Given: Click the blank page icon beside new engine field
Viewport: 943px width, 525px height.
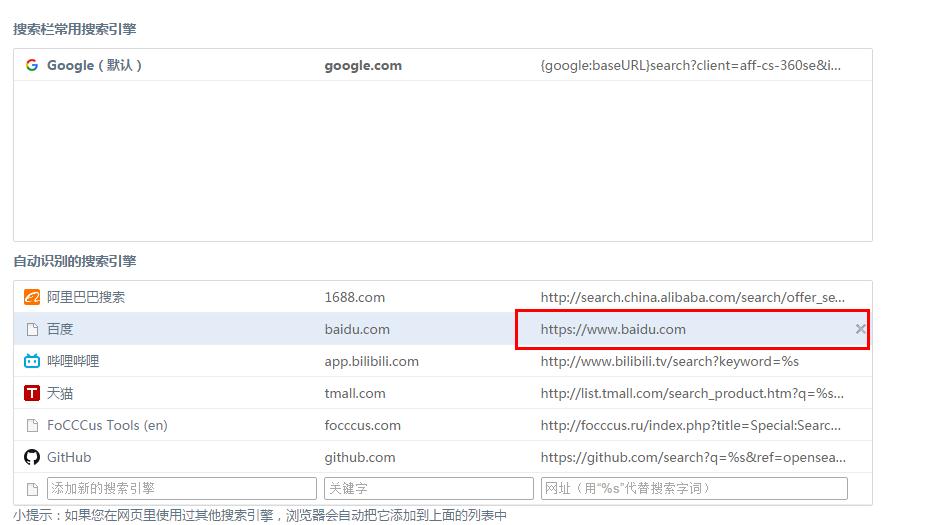Looking at the screenshot, I should tap(32, 489).
